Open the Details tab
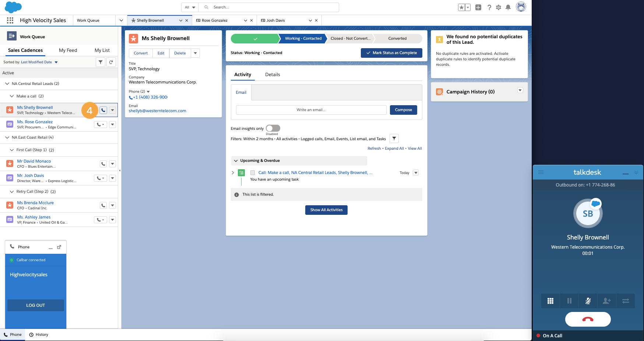 tap(272, 74)
